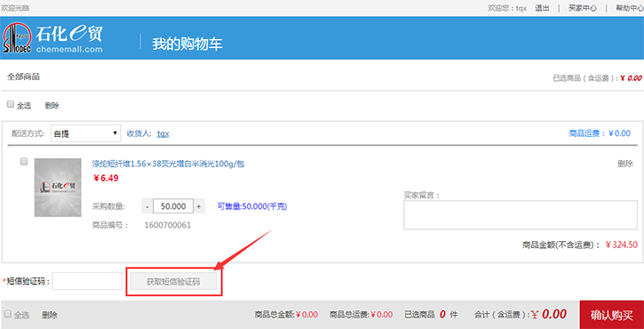Open 买家中心 in the top bar
Image resolution: width=644 pixels, height=329 pixels.
click(x=583, y=8)
